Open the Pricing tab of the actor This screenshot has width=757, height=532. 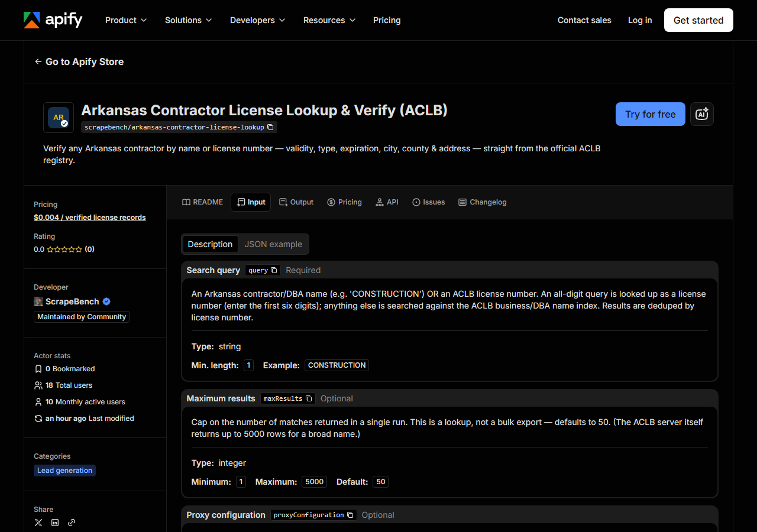click(x=344, y=202)
